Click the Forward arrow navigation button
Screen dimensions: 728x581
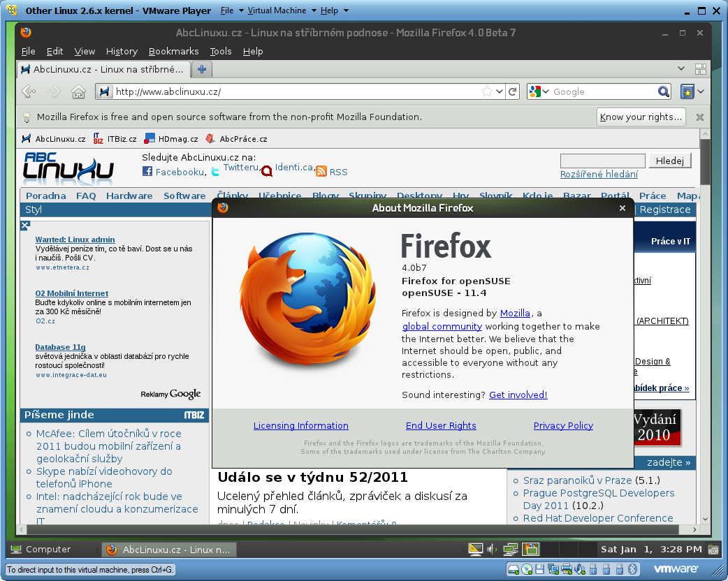[x=54, y=91]
